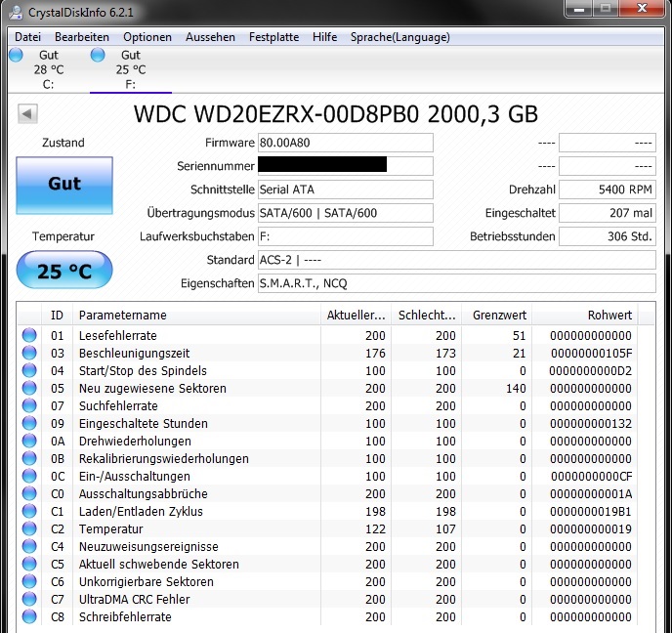This screenshot has height=633, width=672.
Task: Click the Schlecht... column header
Action: click(x=427, y=315)
